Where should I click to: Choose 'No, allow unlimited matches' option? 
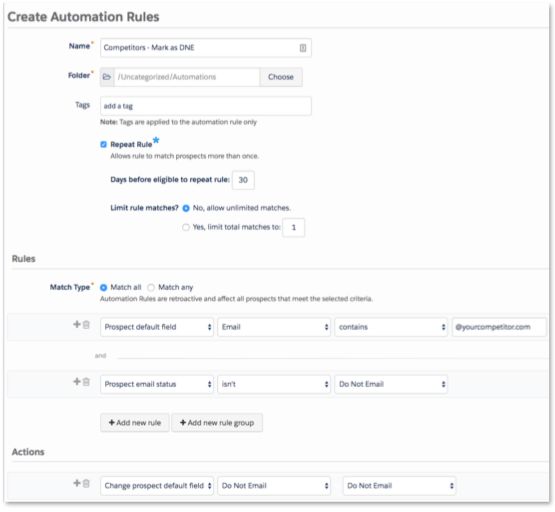tap(186, 208)
